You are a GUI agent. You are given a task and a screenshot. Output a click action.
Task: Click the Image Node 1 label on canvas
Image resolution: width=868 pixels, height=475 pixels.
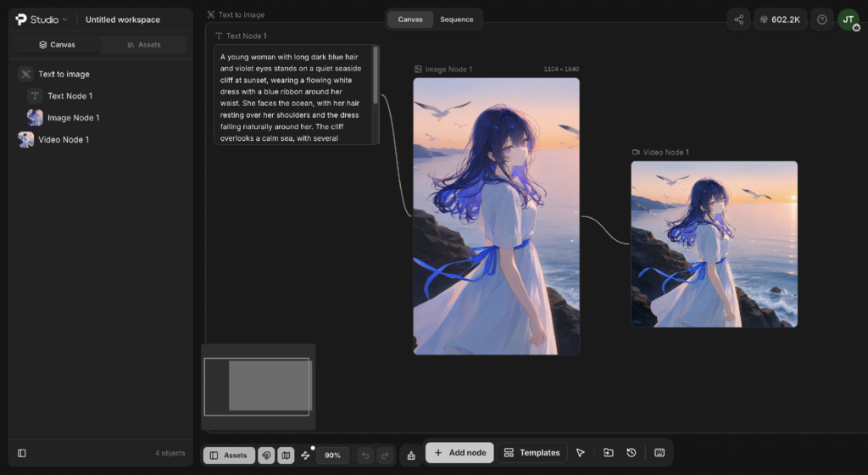point(448,70)
